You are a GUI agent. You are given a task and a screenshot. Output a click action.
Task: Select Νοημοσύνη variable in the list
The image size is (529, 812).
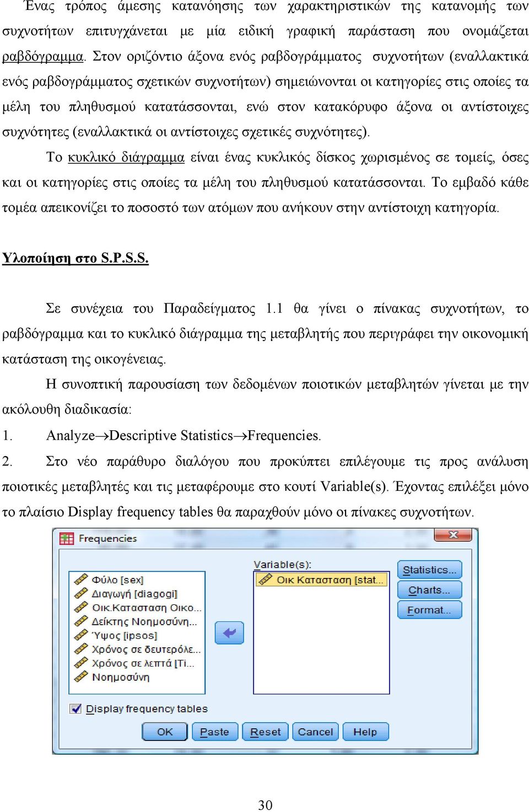coord(120,676)
